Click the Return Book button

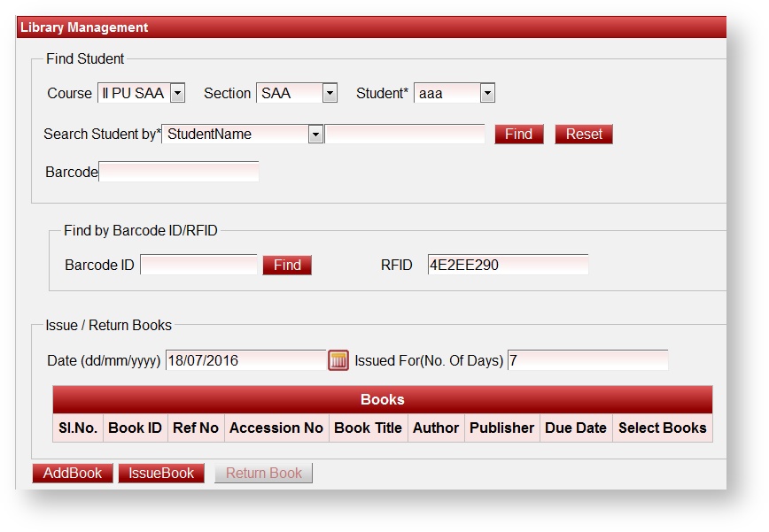(x=263, y=474)
